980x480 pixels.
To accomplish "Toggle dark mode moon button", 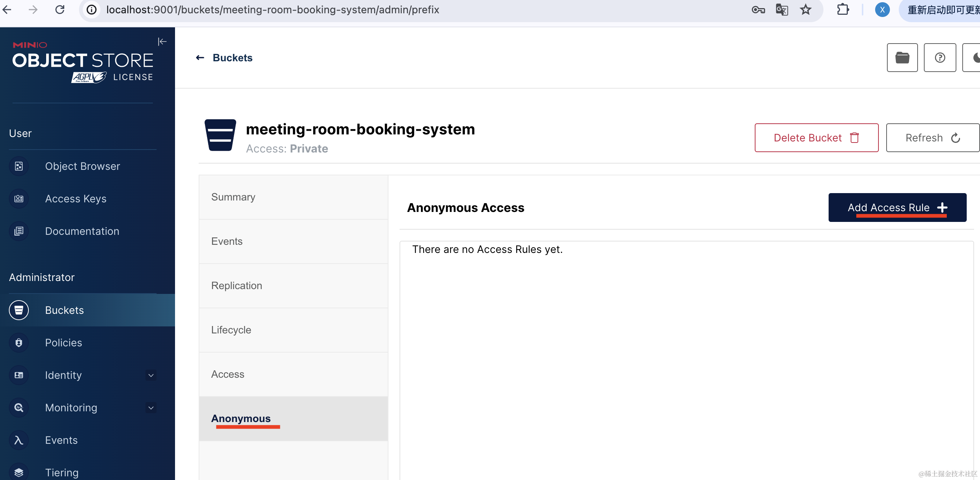I will coord(974,58).
